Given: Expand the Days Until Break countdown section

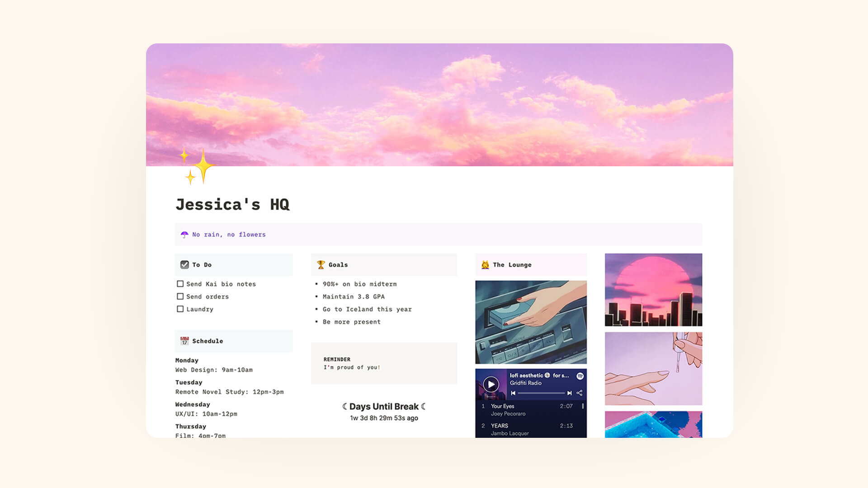Looking at the screenshot, I should 383,406.
